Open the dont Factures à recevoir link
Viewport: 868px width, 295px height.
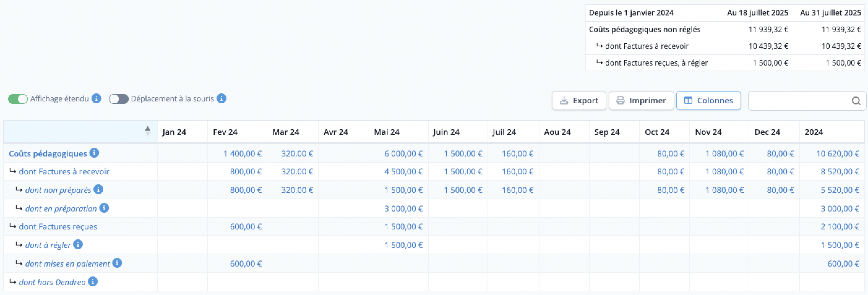(64, 172)
